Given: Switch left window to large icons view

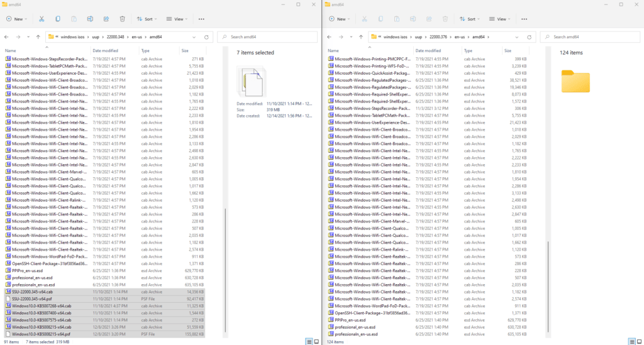Looking at the screenshot, I should pyautogui.click(x=317, y=342).
